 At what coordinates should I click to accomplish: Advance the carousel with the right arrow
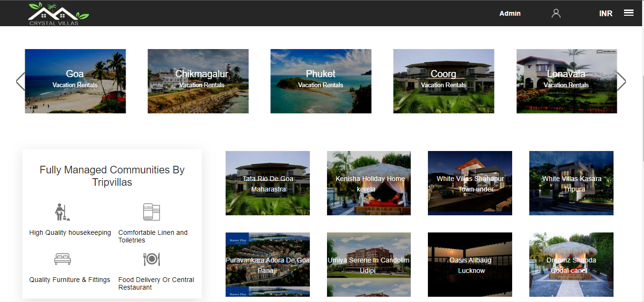pyautogui.click(x=622, y=81)
